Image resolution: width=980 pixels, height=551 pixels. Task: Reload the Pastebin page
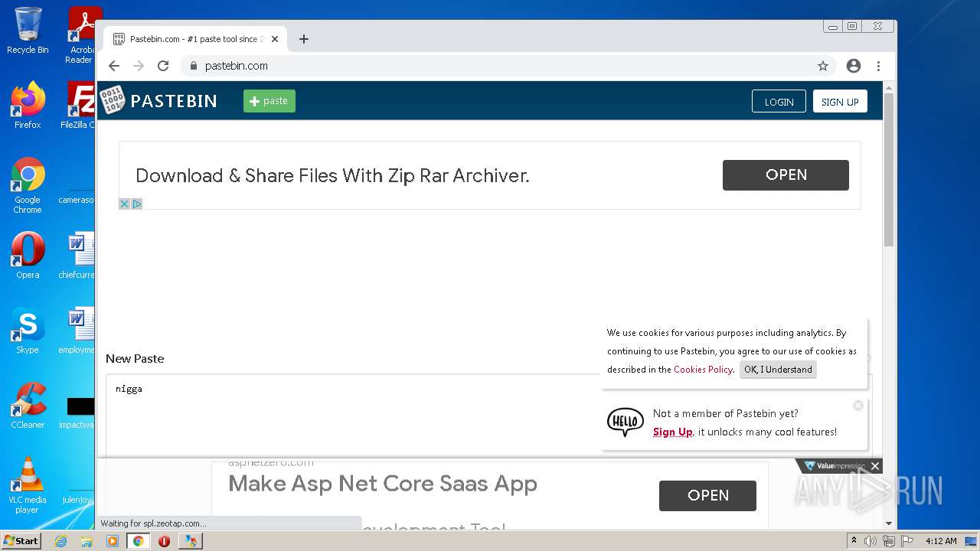coord(163,66)
